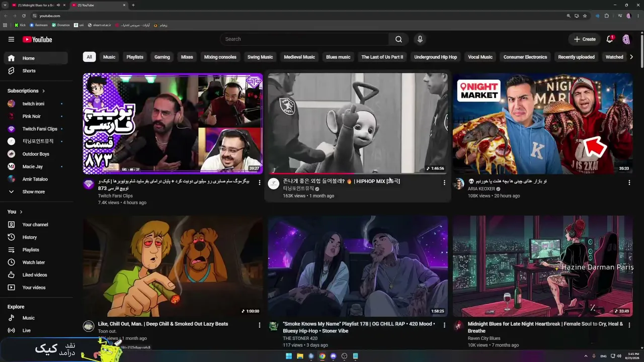Open the notifications bell
This screenshot has height=362, width=644.
(x=610, y=39)
